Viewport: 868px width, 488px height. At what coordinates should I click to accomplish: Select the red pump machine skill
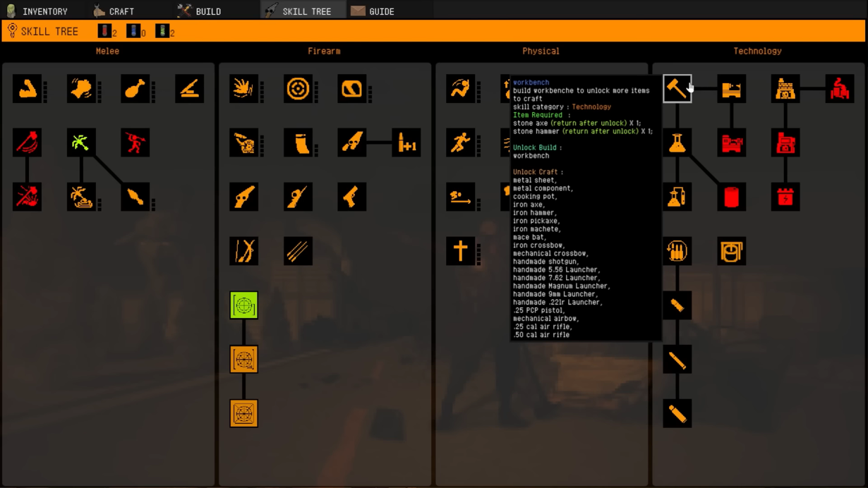[x=839, y=89]
